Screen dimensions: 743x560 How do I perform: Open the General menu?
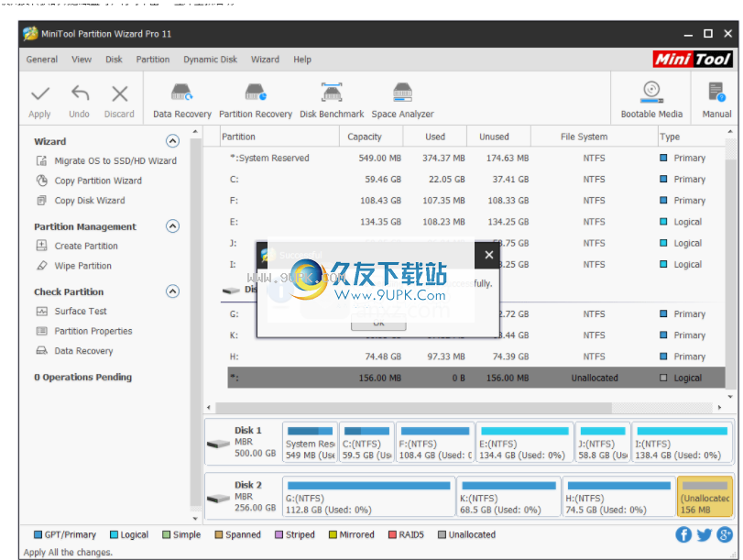(42, 60)
